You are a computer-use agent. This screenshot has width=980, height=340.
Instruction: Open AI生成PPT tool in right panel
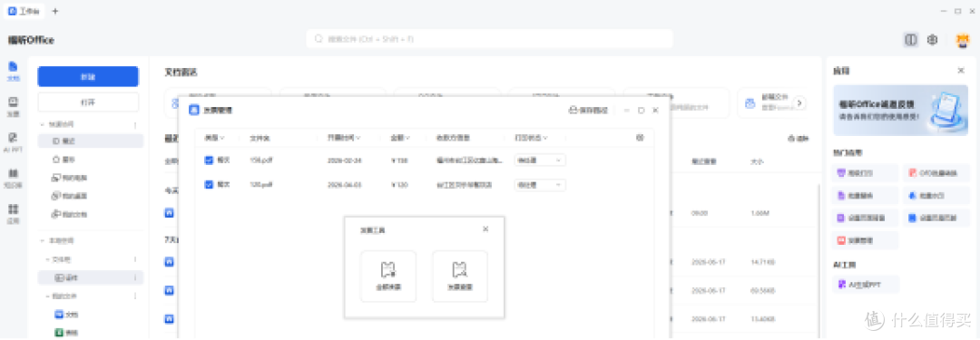(x=866, y=285)
